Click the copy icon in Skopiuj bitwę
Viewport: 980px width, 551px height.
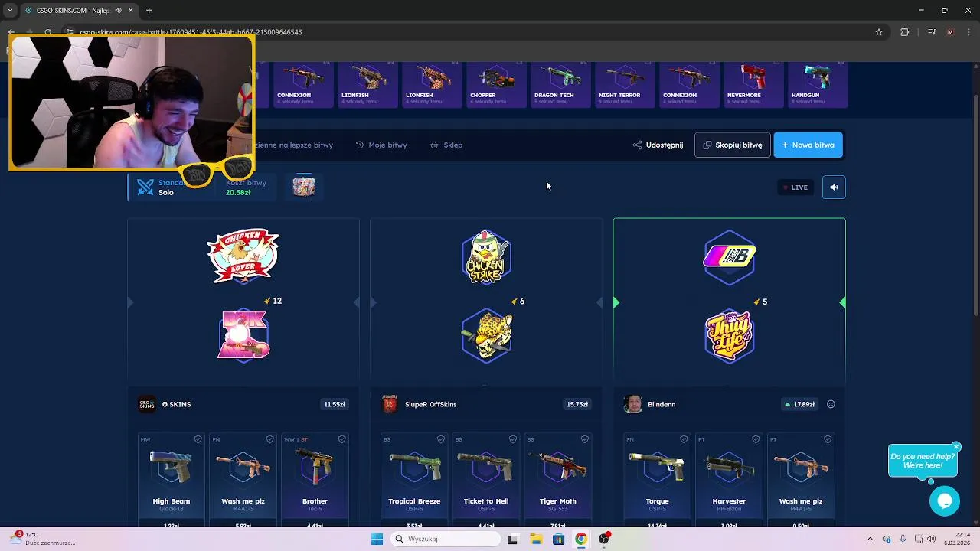(x=707, y=145)
